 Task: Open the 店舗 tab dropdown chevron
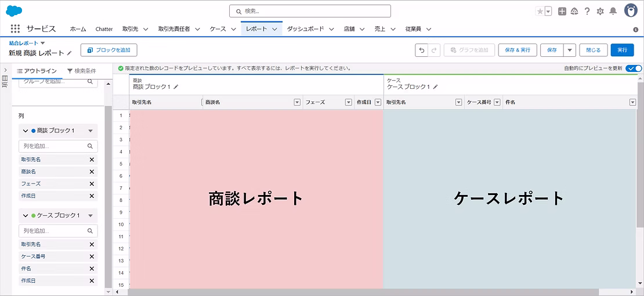[x=362, y=29]
